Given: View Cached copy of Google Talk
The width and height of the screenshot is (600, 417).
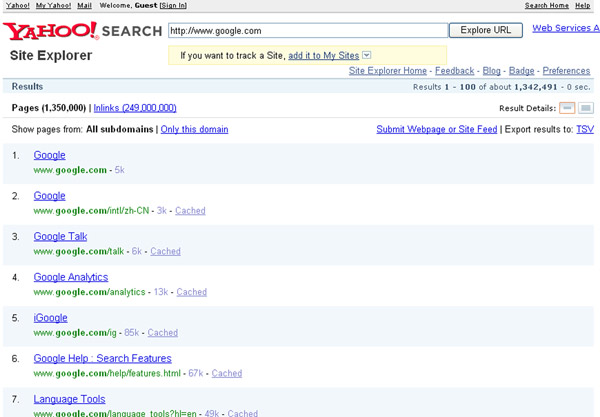Looking at the screenshot, I should click(x=165, y=251).
